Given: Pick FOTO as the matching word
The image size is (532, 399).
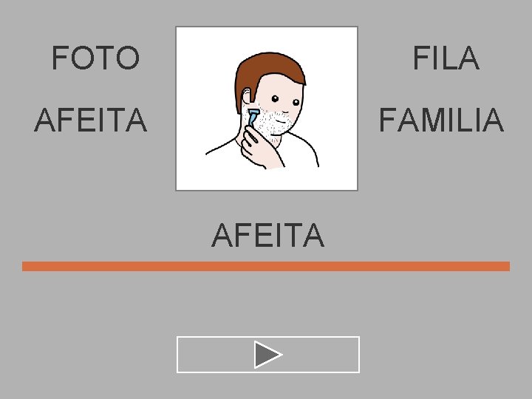Looking at the screenshot, I should 95,58.
